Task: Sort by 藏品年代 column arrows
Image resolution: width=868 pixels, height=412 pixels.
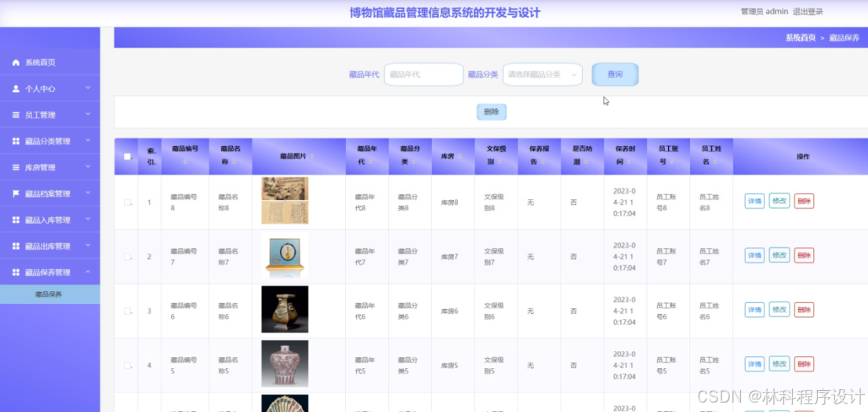Action: coord(370,162)
